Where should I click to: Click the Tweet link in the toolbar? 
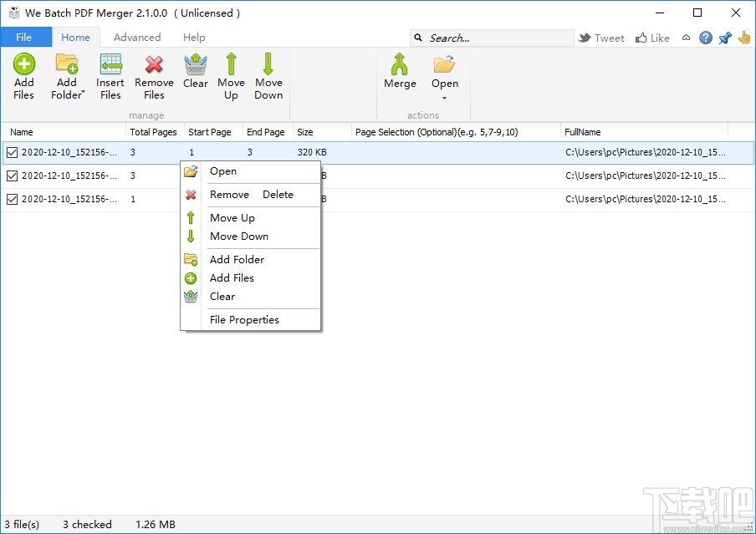pyautogui.click(x=601, y=37)
